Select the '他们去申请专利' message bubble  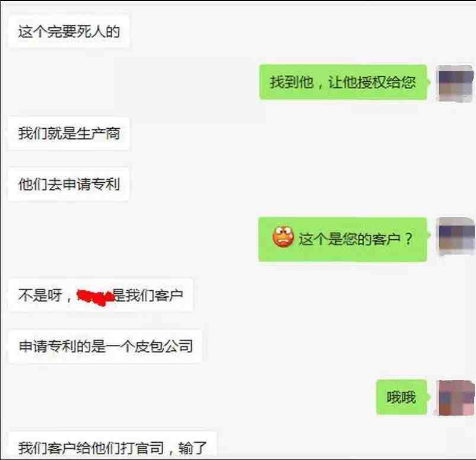[69, 185]
